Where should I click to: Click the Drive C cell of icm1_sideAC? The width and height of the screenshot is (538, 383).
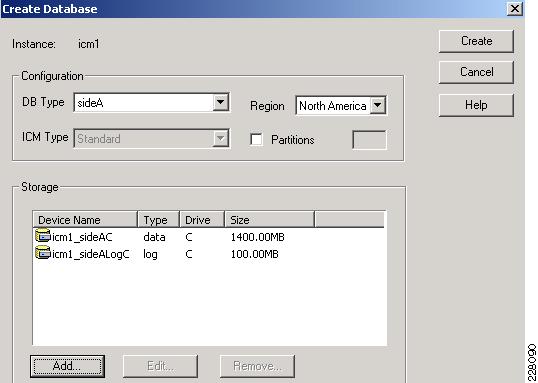coord(189,237)
